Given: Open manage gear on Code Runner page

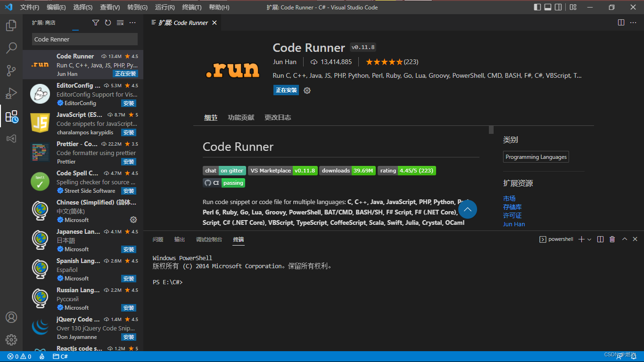Looking at the screenshot, I should [307, 90].
